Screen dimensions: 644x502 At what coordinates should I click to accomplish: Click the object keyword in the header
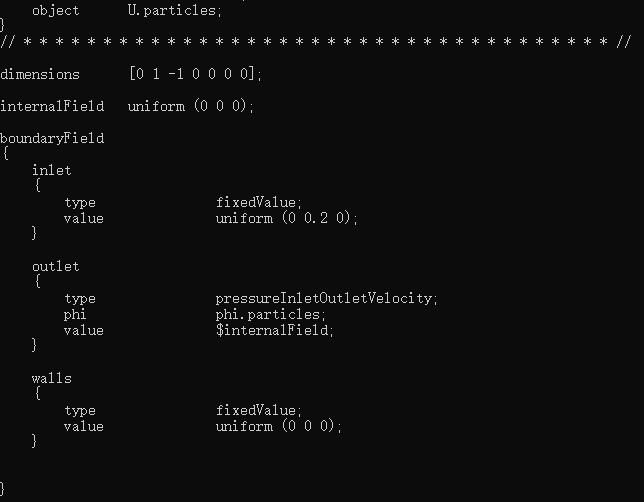click(55, 11)
